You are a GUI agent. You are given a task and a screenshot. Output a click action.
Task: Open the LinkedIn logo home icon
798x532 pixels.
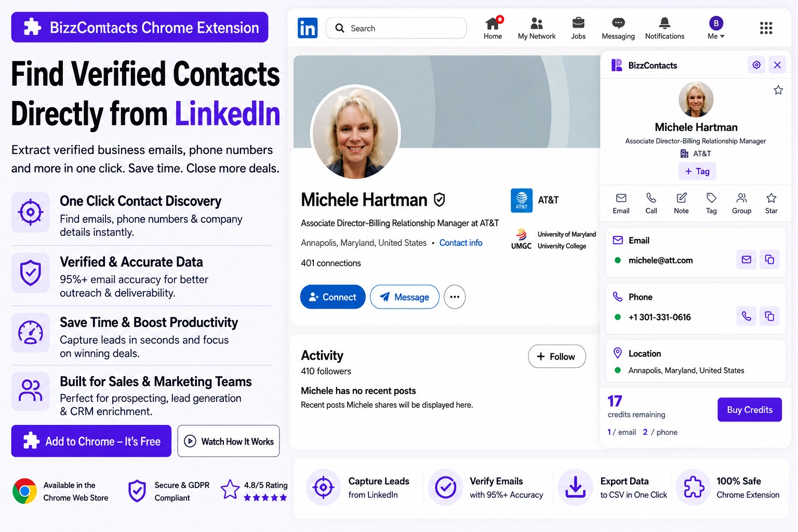[x=308, y=28]
